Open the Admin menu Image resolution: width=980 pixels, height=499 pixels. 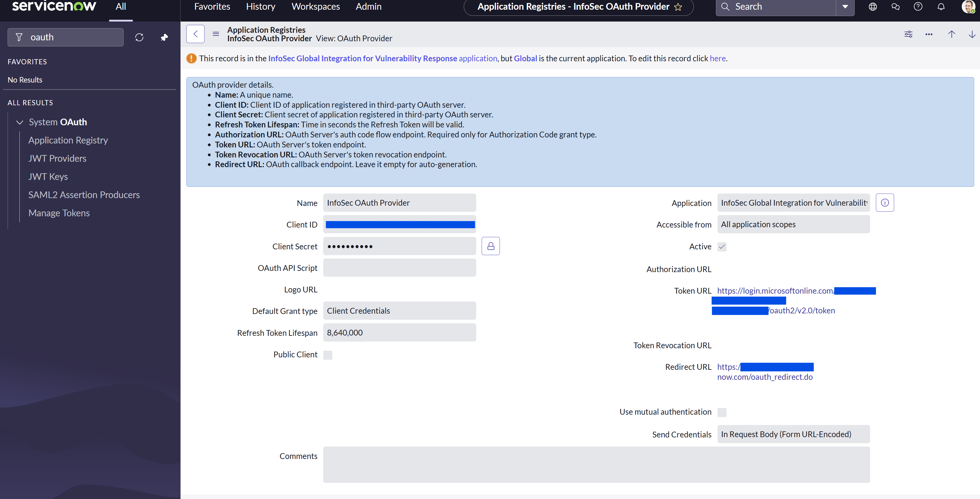pyautogui.click(x=369, y=7)
